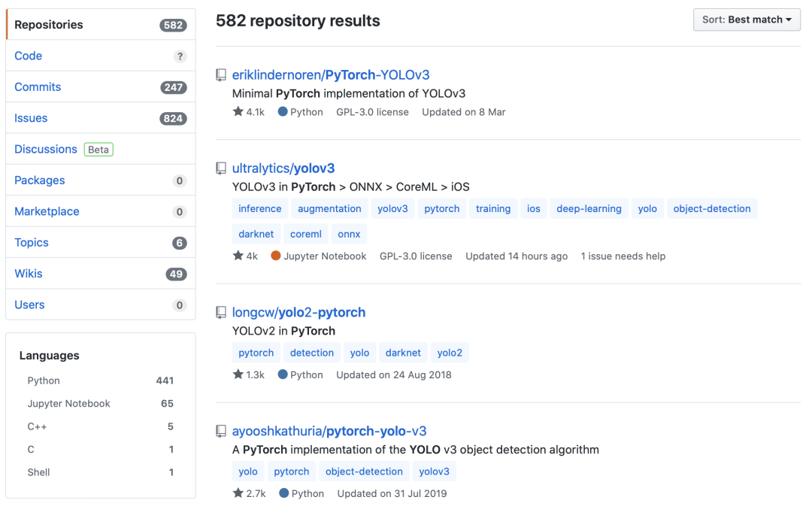The image size is (812, 506).
Task: Switch to Issues search results
Action: point(31,118)
